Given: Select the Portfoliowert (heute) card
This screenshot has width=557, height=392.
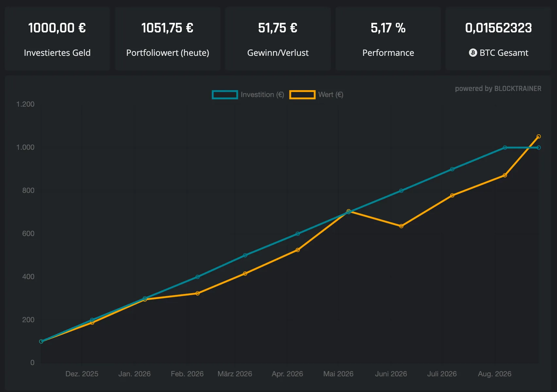Looking at the screenshot, I should (x=167, y=39).
